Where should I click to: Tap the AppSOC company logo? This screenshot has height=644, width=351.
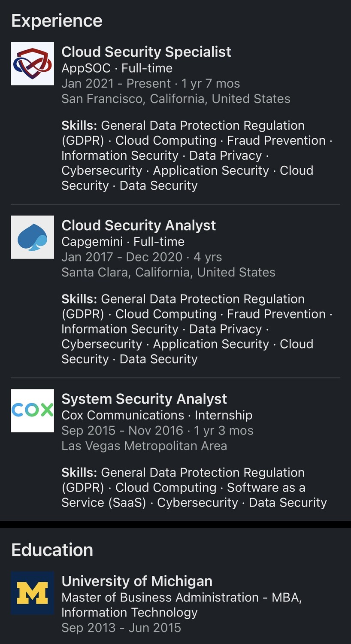tap(32, 64)
